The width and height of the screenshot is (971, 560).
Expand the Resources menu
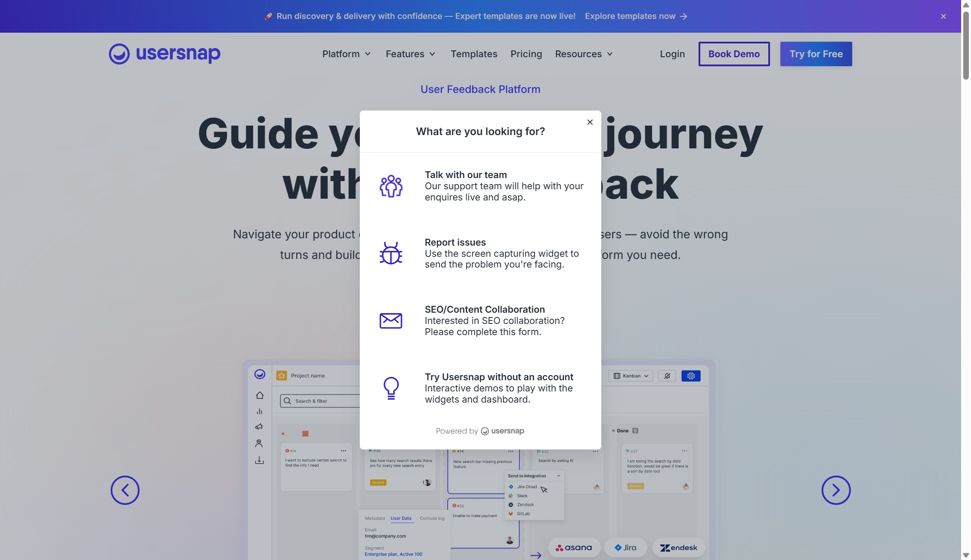pyautogui.click(x=584, y=54)
